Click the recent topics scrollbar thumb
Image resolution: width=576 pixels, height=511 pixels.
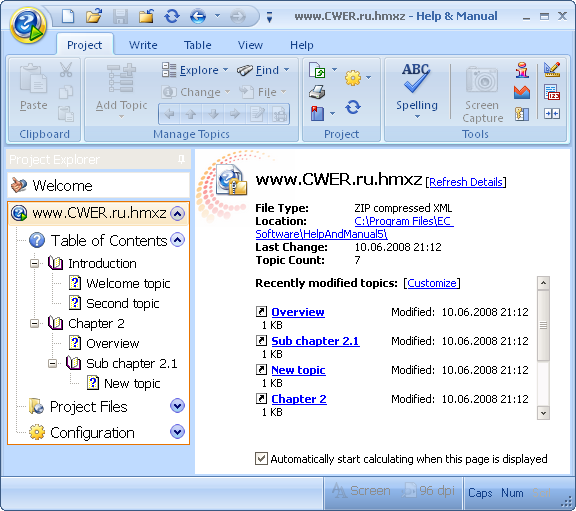pyautogui.click(x=543, y=325)
